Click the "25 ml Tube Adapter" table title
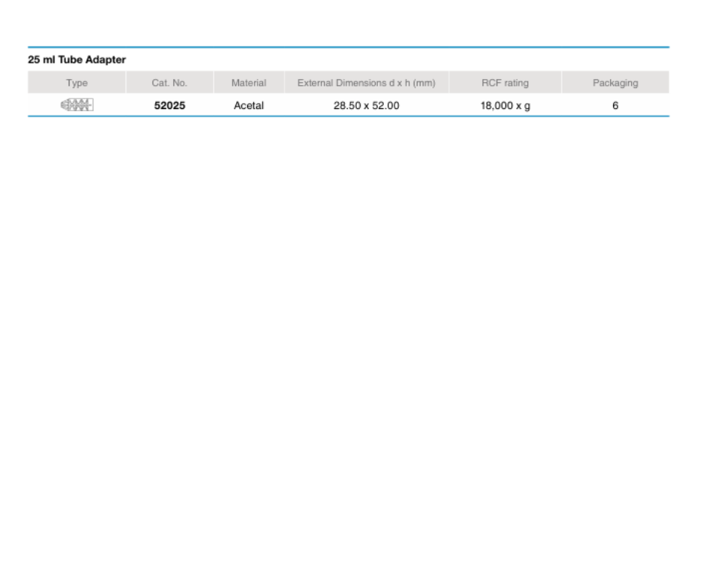702x588 pixels. (77, 60)
